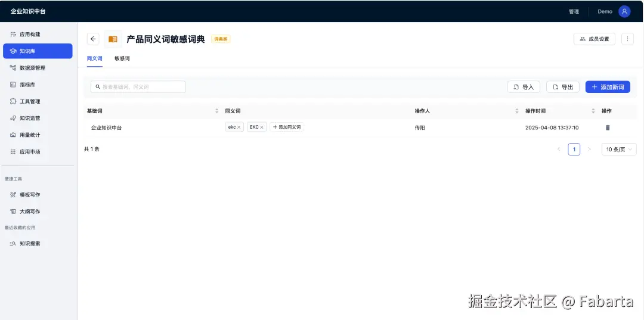This screenshot has height=320, width=644.
Task: Open 模板写作 tool
Action: coord(38,195)
